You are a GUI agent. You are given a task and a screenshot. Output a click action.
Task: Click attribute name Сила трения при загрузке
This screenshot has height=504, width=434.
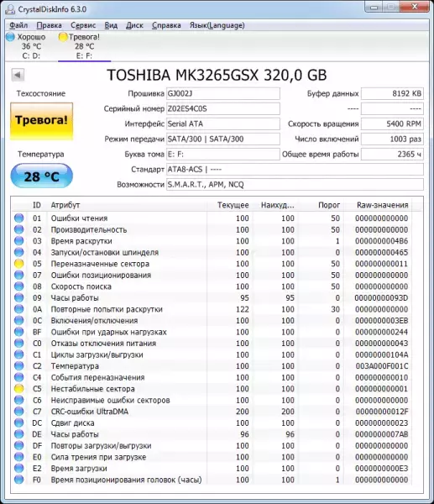tap(98, 457)
